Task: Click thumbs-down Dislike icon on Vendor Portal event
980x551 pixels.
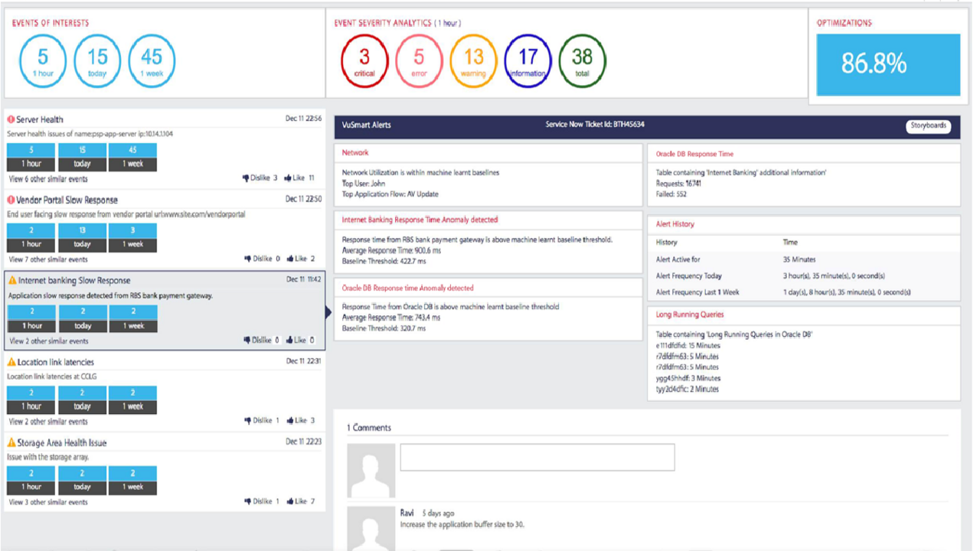Action: coord(248,259)
